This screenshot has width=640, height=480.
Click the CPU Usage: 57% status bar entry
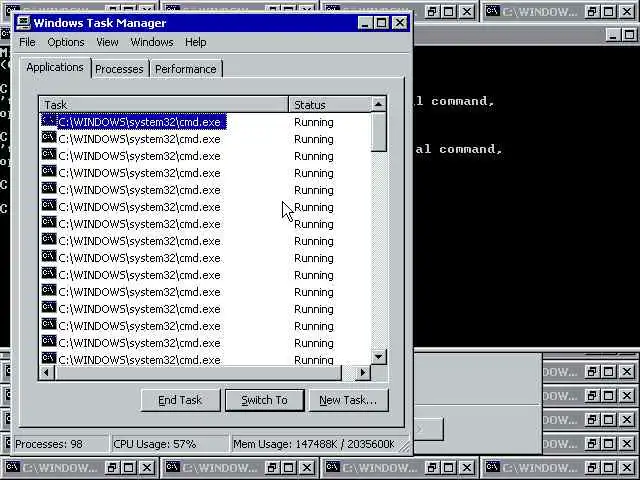[x=169, y=444]
